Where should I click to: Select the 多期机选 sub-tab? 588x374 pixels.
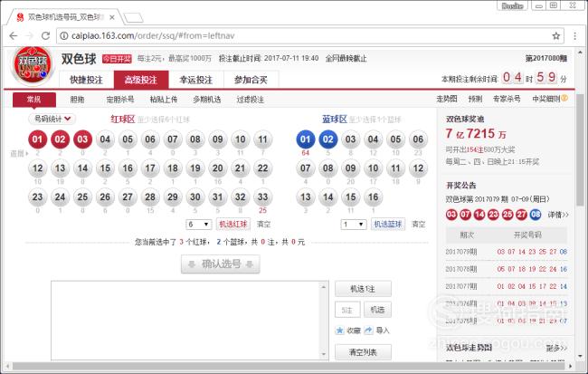(207, 100)
